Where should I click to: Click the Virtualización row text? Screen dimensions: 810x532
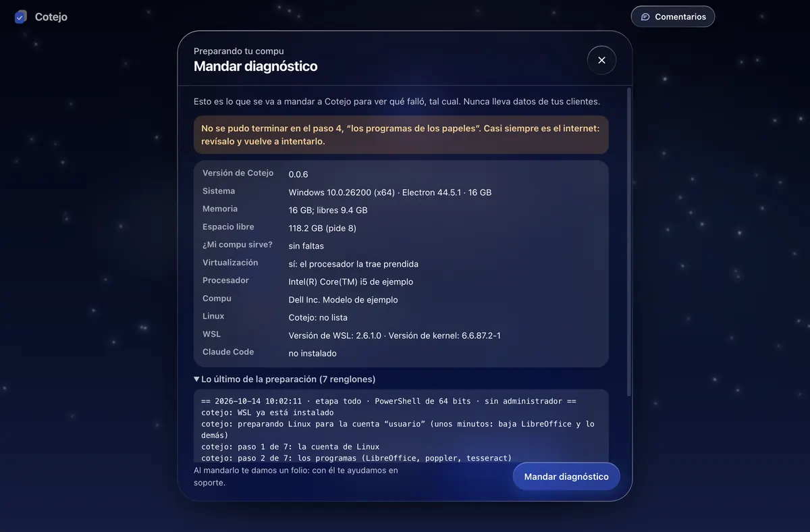point(401,264)
